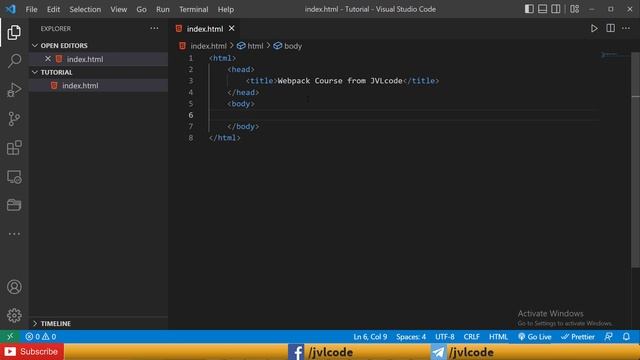Open remote window green status icon
Viewport: 640px width, 360px height.
10,337
